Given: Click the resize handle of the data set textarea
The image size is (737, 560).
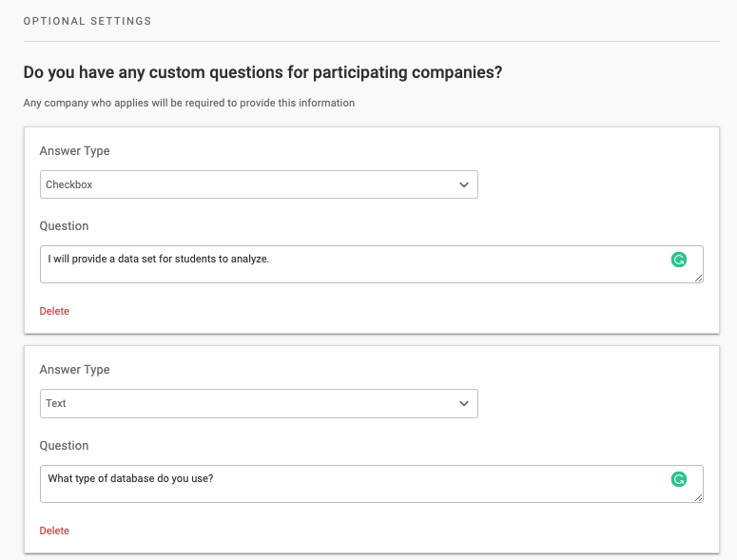Looking at the screenshot, I should click(x=699, y=279).
